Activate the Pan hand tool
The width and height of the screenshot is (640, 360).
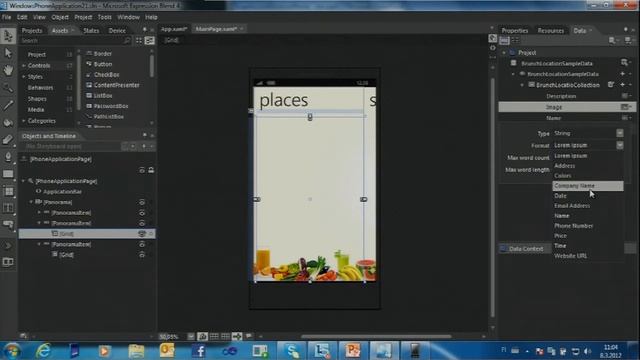click(x=8, y=70)
